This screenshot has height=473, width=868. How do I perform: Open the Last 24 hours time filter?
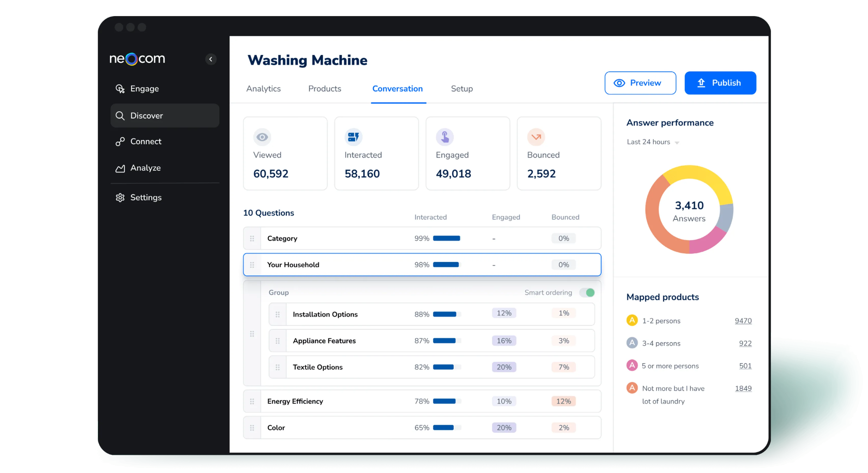click(x=653, y=142)
